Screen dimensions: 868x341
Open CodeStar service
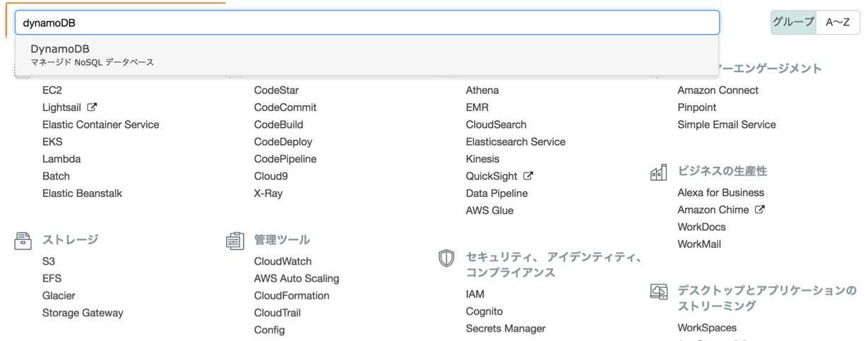(x=276, y=90)
